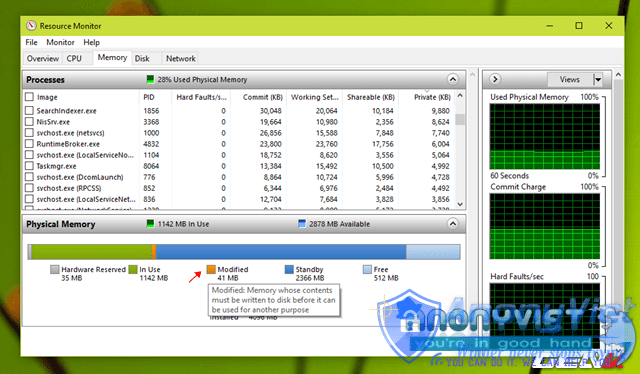Collapse the Processes section
640x374 pixels.
point(453,79)
